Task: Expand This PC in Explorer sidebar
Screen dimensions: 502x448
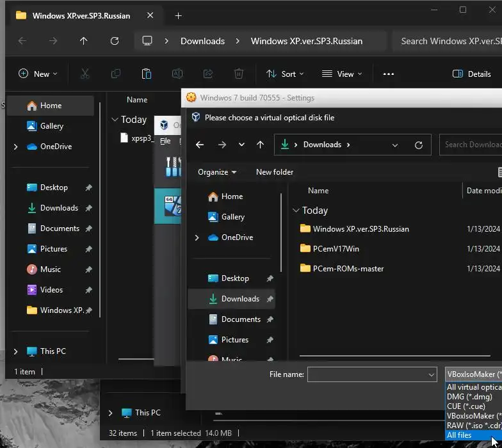Action: point(15,351)
